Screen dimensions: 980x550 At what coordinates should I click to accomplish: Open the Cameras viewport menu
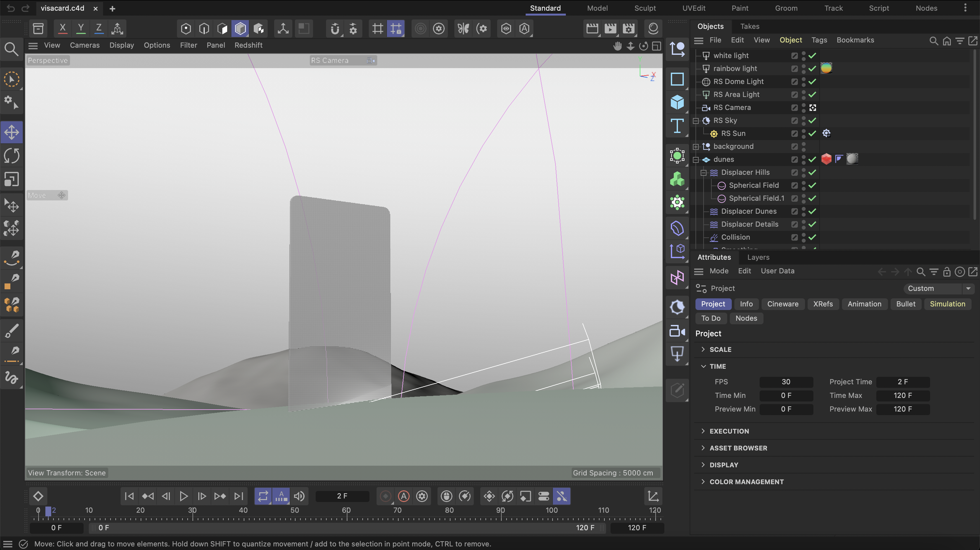pos(85,45)
